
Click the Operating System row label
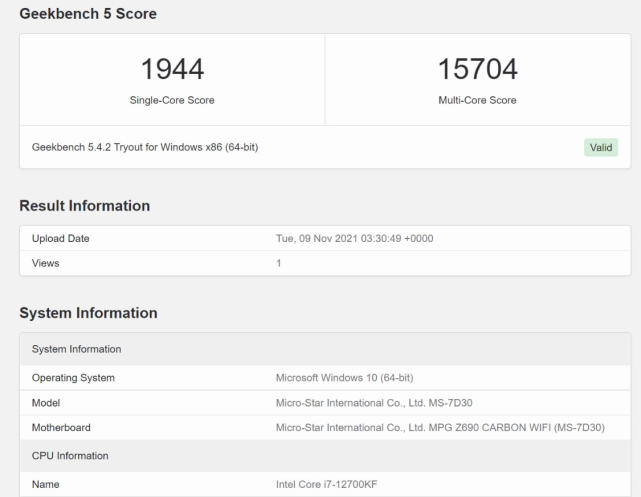pos(73,378)
